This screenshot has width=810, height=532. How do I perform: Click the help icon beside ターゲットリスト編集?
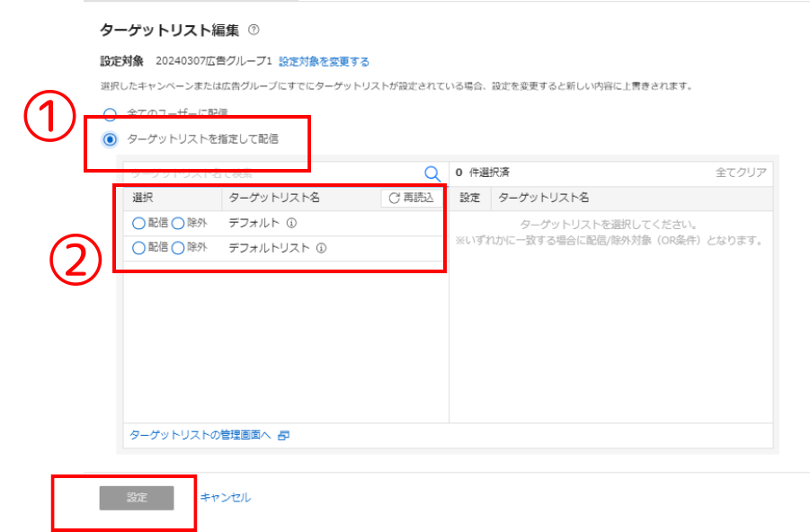254,31
